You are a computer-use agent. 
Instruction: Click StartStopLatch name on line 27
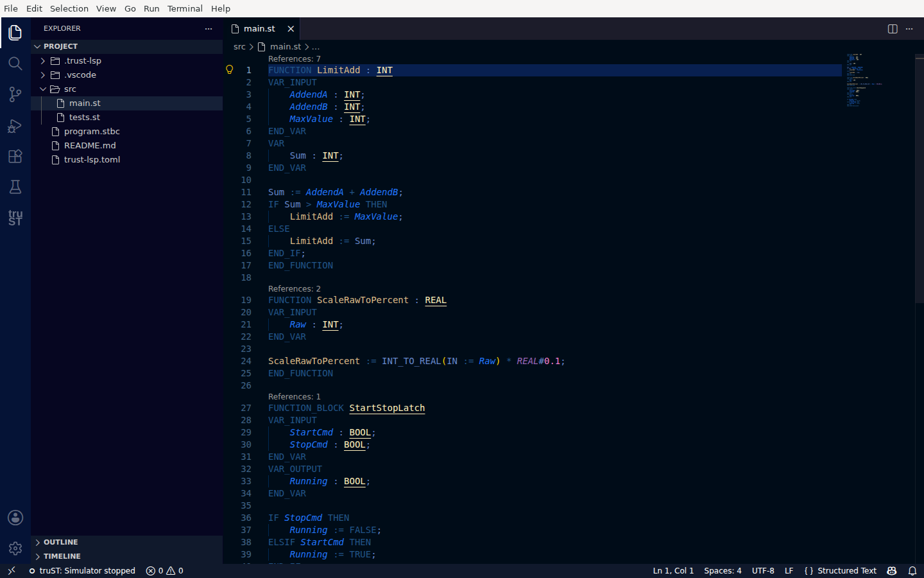(x=387, y=408)
